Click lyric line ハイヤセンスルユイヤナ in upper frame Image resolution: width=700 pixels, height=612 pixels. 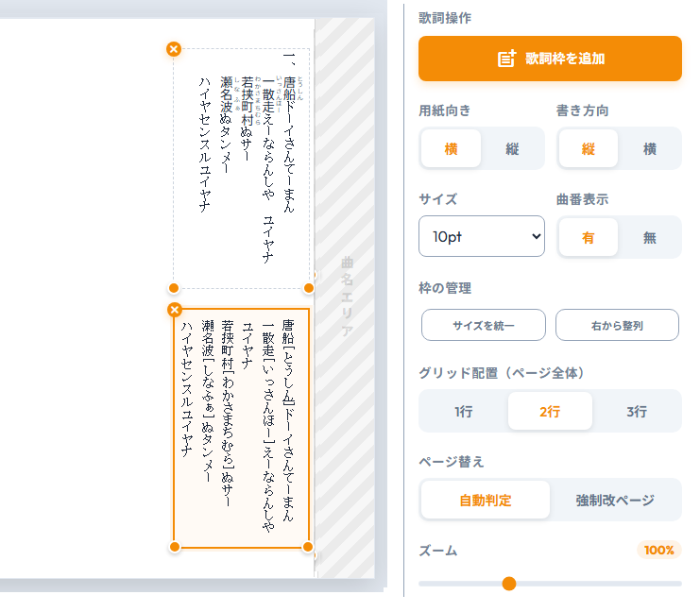(x=204, y=144)
